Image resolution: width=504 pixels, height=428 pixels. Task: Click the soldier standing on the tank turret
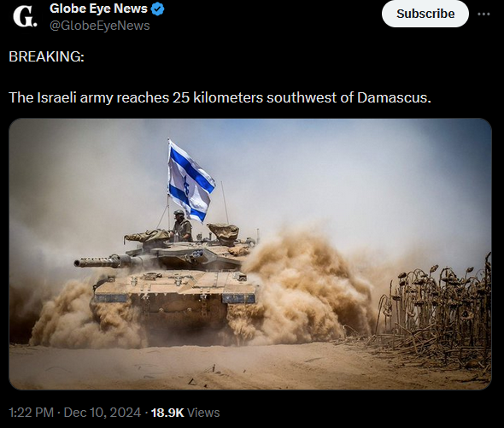pyautogui.click(x=181, y=226)
